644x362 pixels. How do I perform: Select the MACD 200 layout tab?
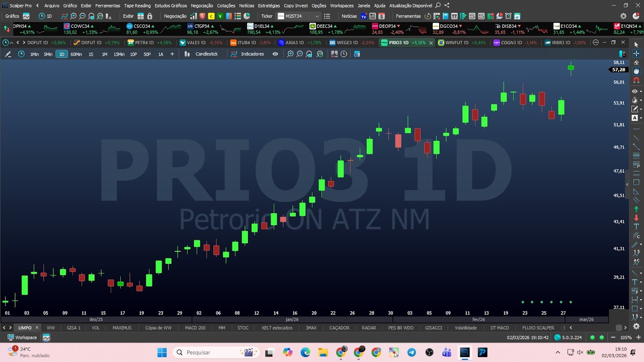(195, 328)
